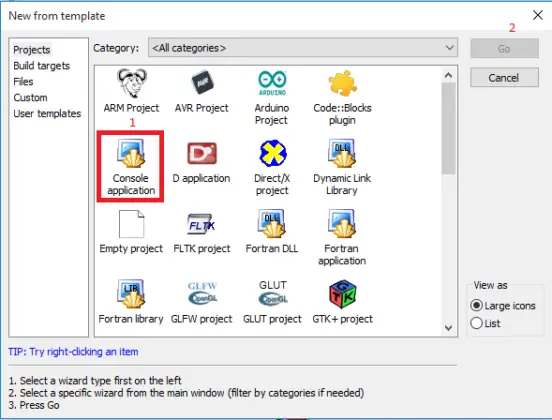Click the tip text about right-clicking
The image size is (552, 420).
coord(73,352)
